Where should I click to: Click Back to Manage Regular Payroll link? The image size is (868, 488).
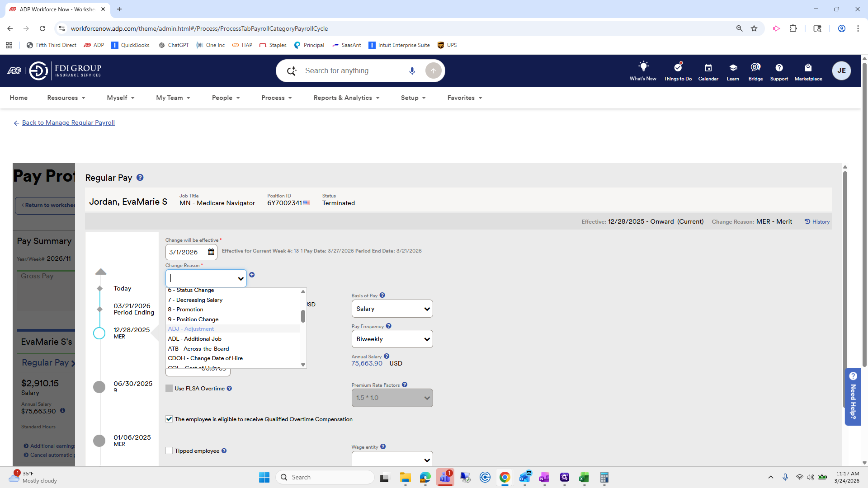pyautogui.click(x=68, y=123)
